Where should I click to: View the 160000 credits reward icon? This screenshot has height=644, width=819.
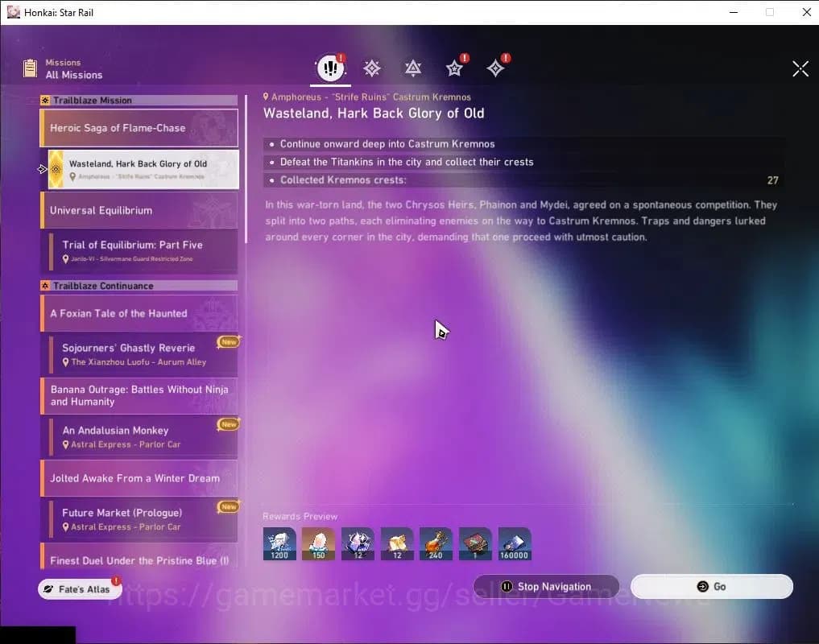515,543
